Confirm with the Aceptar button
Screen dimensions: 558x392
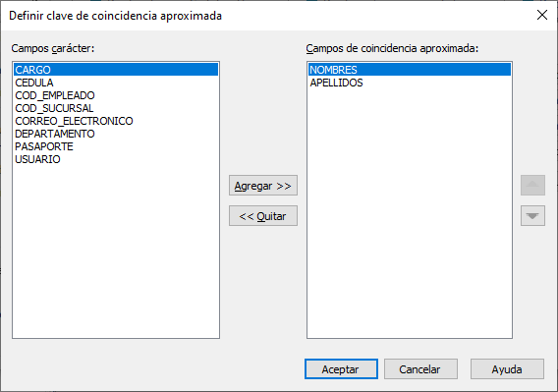click(341, 369)
